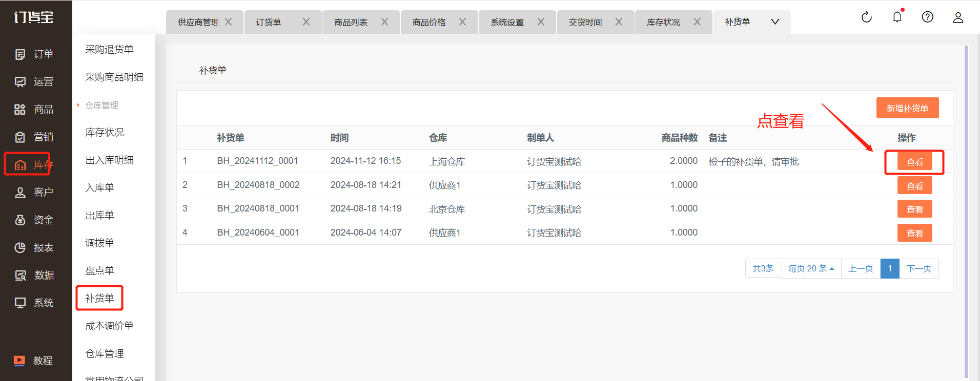
Task: Open the 每页 20 条 page size dropdown
Action: tap(810, 268)
